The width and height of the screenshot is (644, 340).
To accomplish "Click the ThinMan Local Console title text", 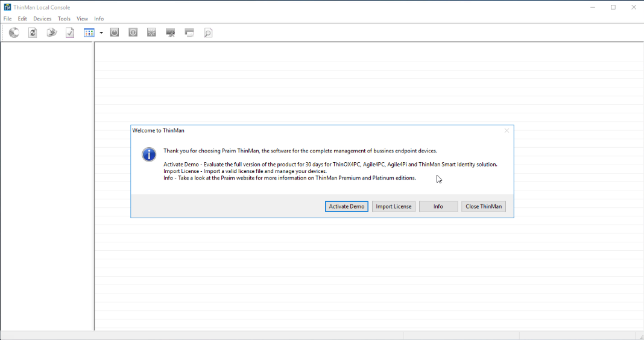I will click(x=42, y=7).
